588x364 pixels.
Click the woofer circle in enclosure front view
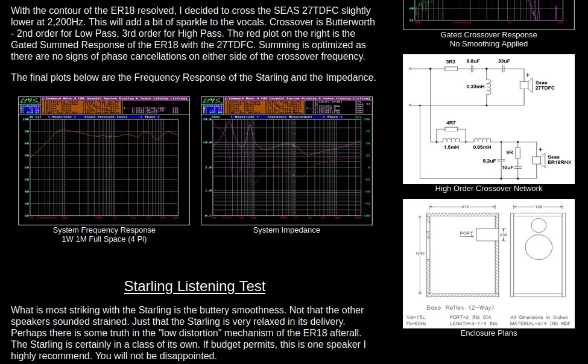[x=539, y=248]
